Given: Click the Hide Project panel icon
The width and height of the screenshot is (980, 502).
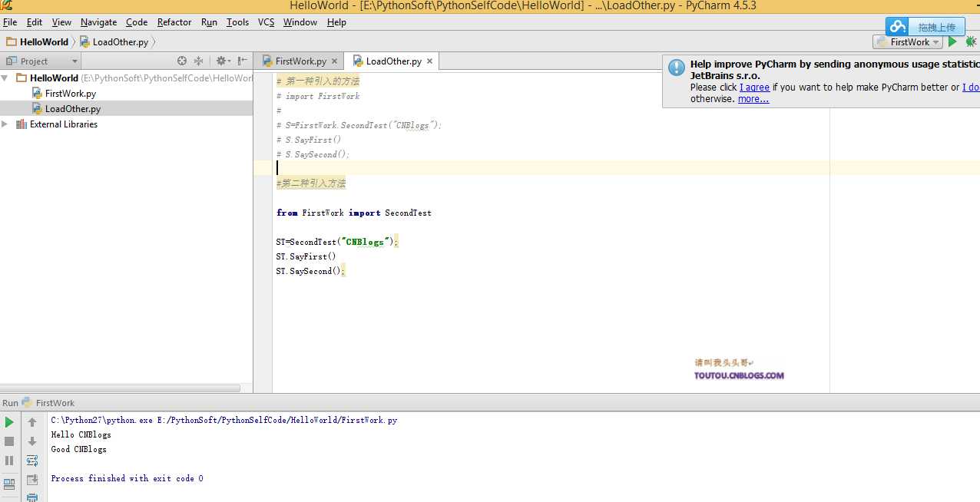Looking at the screenshot, I should (242, 61).
